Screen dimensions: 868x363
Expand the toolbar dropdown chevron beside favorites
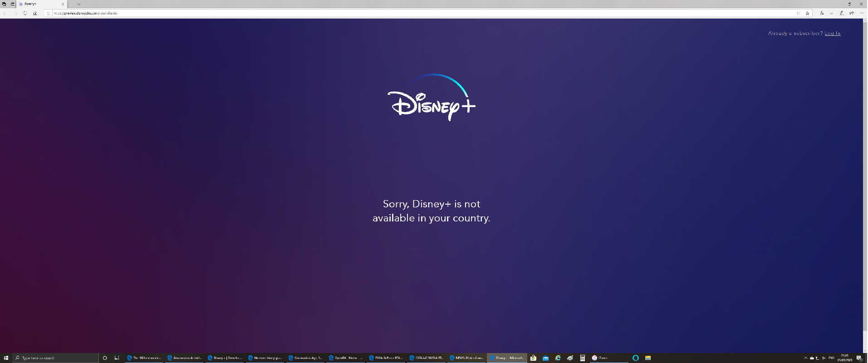click(x=832, y=13)
